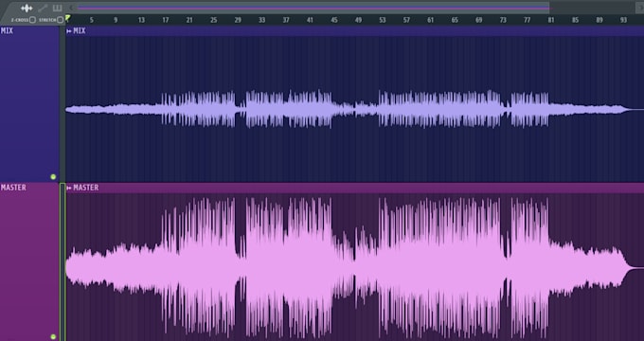
Task: Jump to bar 37 on the timeline ruler
Action: [286, 20]
